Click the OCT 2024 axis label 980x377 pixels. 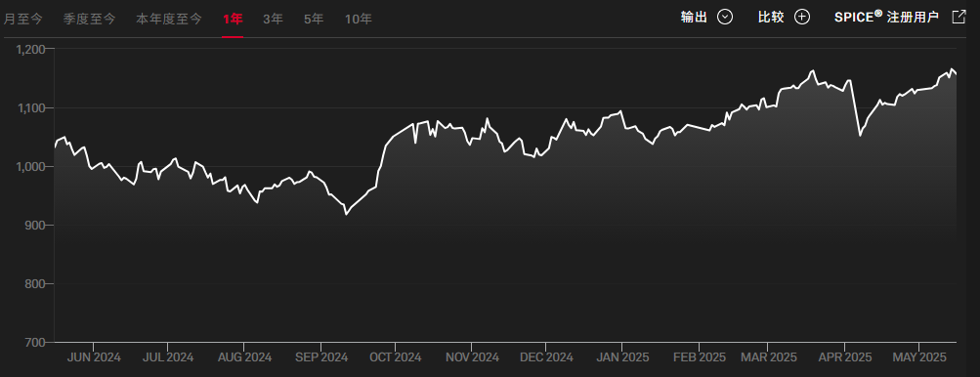click(396, 357)
